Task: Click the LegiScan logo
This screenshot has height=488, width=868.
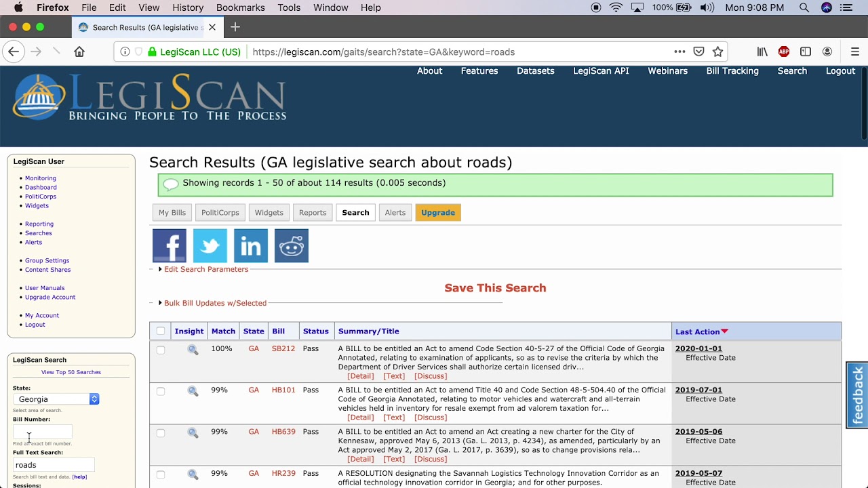Action: tap(149, 98)
